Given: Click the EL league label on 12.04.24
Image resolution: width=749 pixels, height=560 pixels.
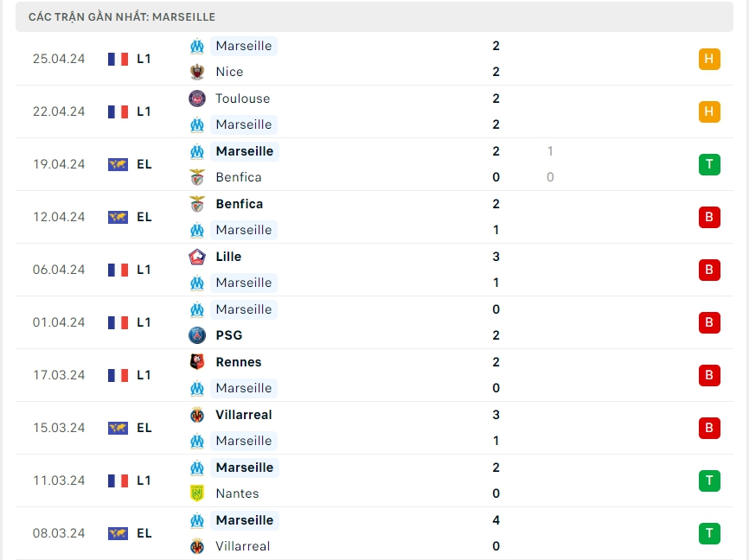Looking at the screenshot, I should click(x=144, y=217).
